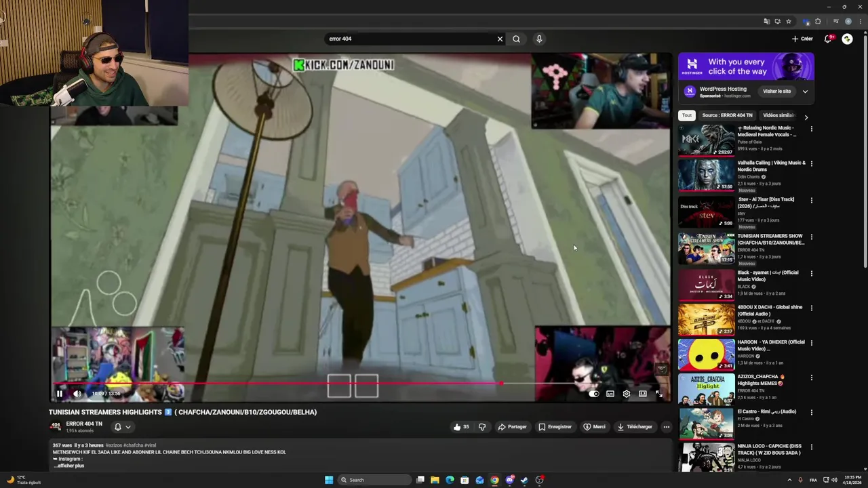The height and width of the screenshot is (488, 868).
Task: Like the video with thumbs up
Action: (x=461, y=427)
